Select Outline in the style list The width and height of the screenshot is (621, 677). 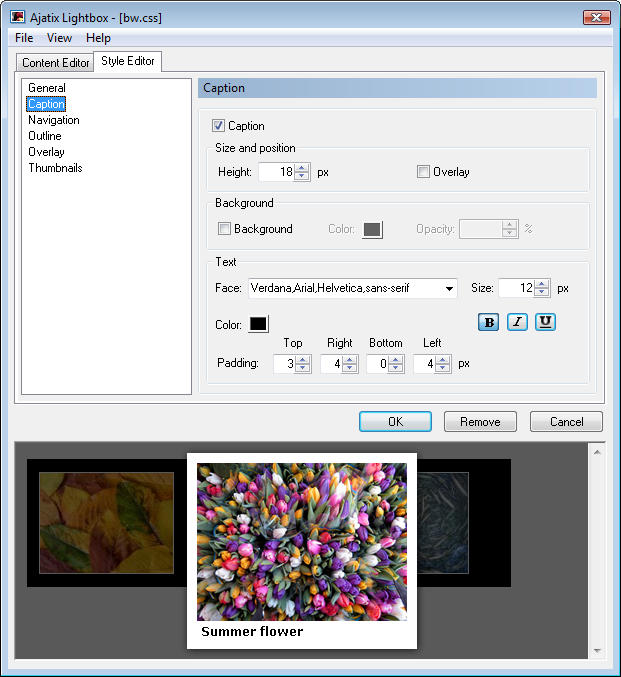click(x=45, y=136)
